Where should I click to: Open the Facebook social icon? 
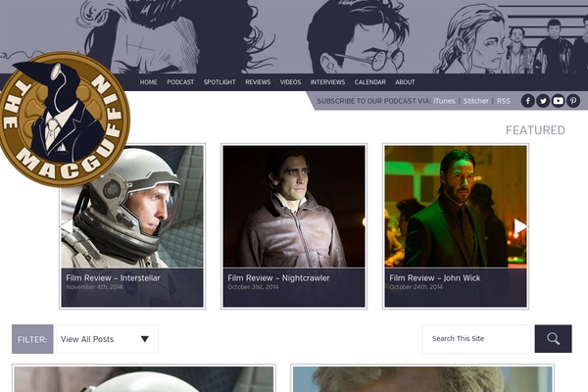(x=527, y=101)
